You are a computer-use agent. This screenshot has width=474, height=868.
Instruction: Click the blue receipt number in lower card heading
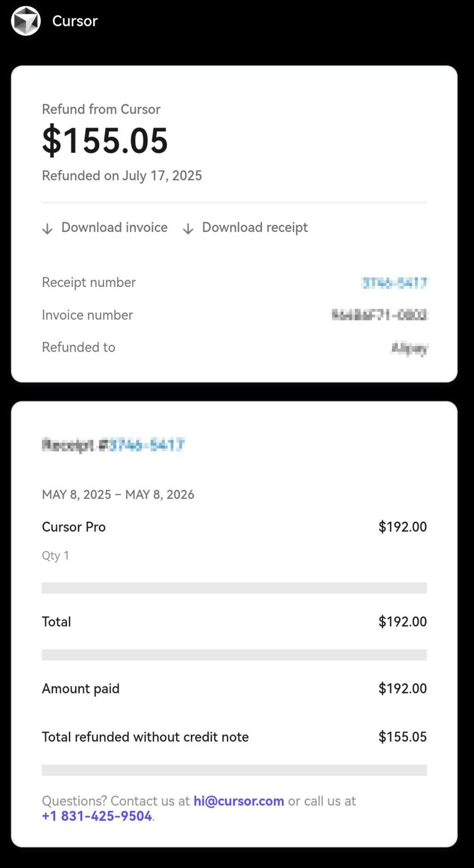point(147,445)
